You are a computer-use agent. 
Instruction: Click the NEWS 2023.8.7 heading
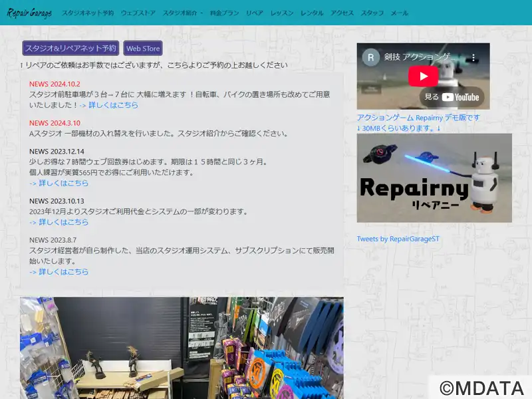[53, 240]
